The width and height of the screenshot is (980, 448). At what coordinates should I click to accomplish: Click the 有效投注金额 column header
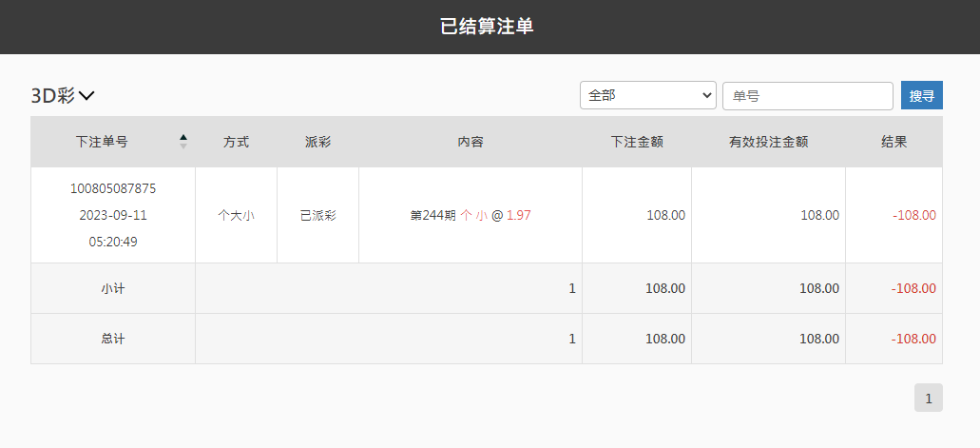point(768,142)
